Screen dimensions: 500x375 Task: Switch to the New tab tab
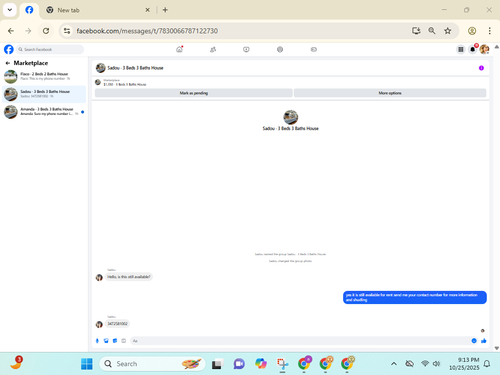tap(97, 10)
